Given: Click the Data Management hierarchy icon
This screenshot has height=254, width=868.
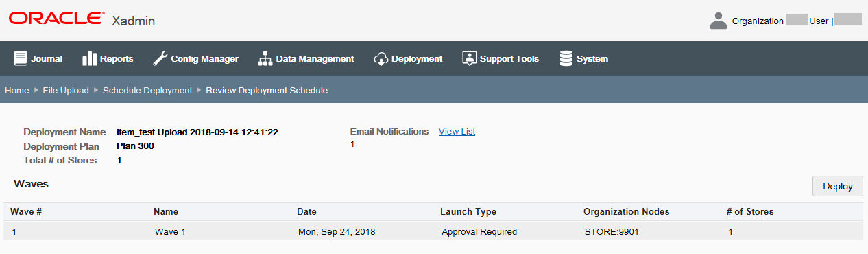Looking at the screenshot, I should coord(265,58).
